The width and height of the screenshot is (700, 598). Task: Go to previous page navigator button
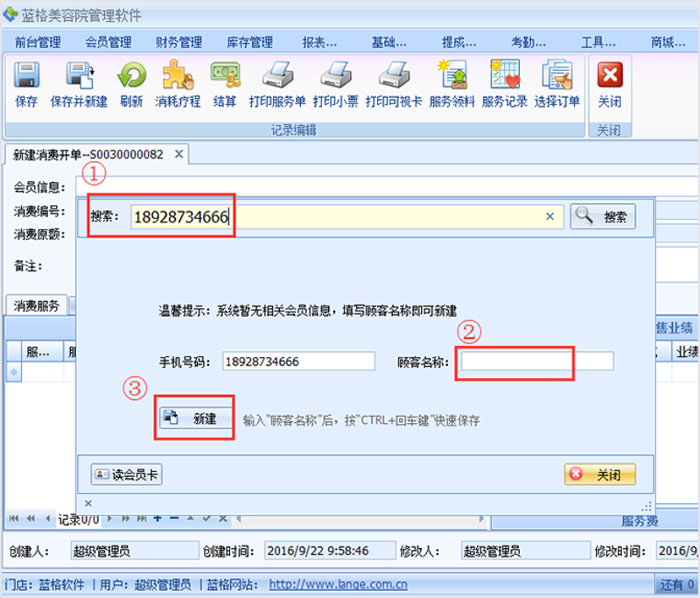click(31, 518)
